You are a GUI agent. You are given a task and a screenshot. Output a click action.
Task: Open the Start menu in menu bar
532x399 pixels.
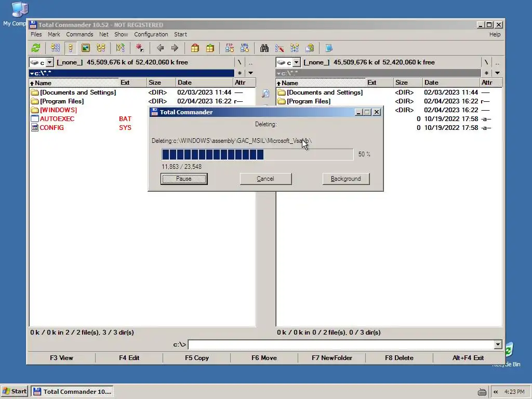pos(180,34)
